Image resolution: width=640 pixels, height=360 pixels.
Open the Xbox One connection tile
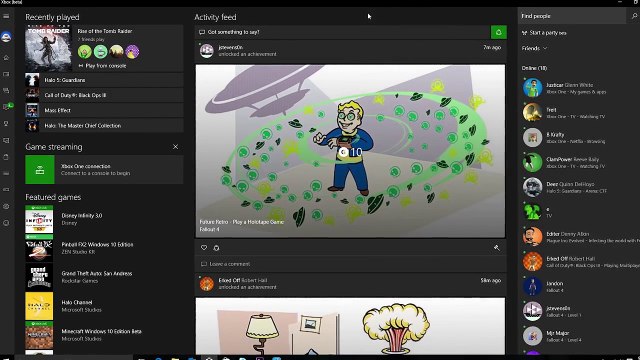104,169
